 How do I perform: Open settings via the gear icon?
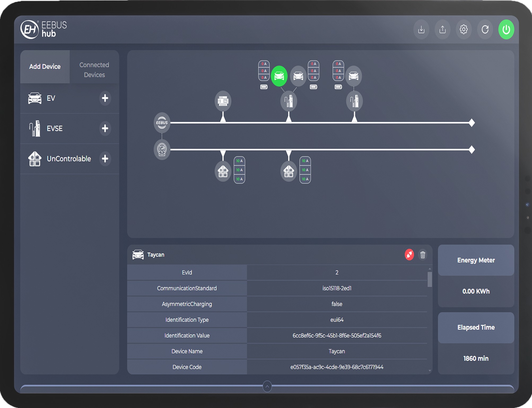coord(464,29)
